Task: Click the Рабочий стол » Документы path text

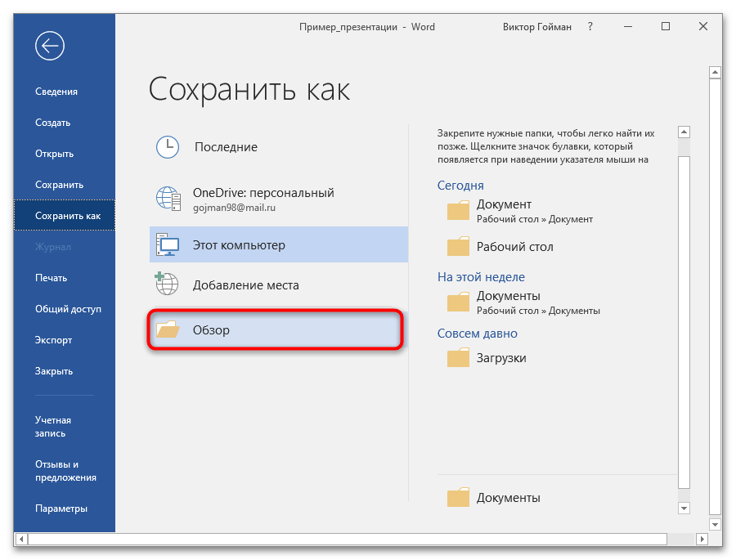Action: (538, 311)
